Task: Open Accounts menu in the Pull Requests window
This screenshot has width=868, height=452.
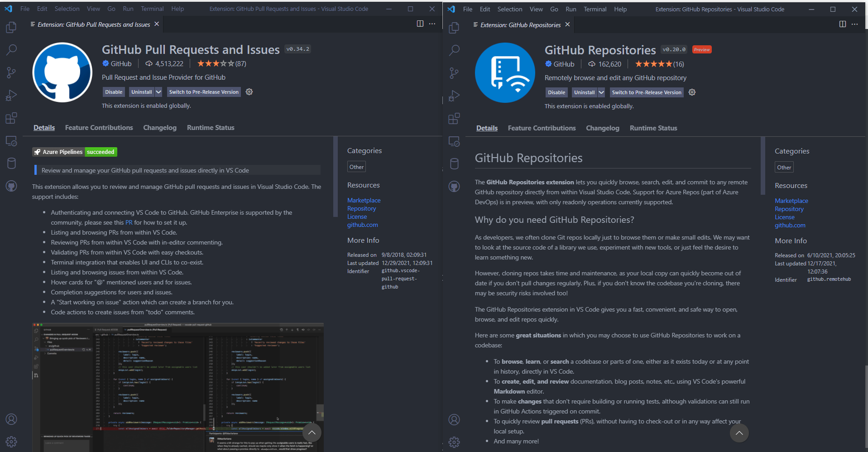Action: [x=11, y=419]
